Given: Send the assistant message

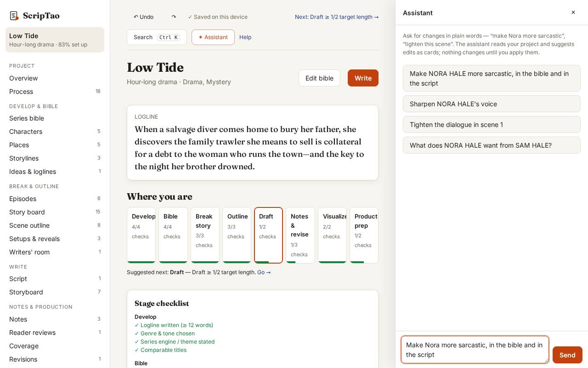Looking at the screenshot, I should point(567,355).
